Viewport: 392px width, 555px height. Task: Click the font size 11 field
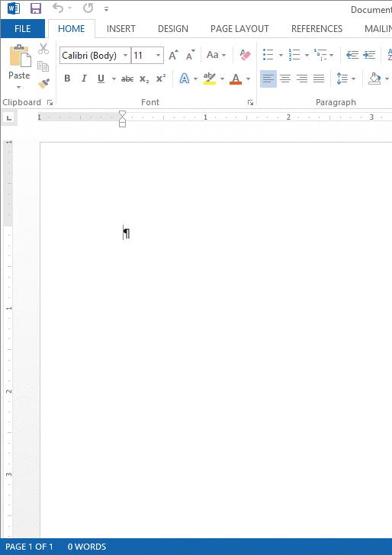point(143,55)
